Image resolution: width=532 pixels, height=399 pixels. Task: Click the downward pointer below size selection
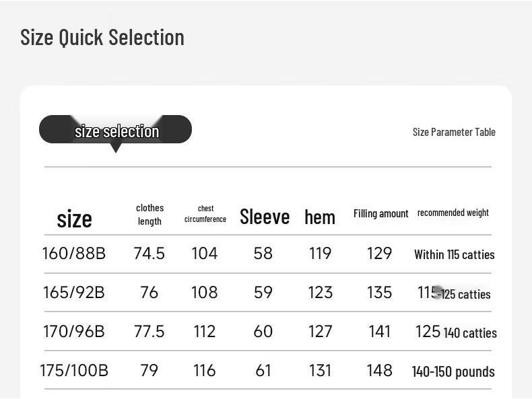tap(115, 149)
